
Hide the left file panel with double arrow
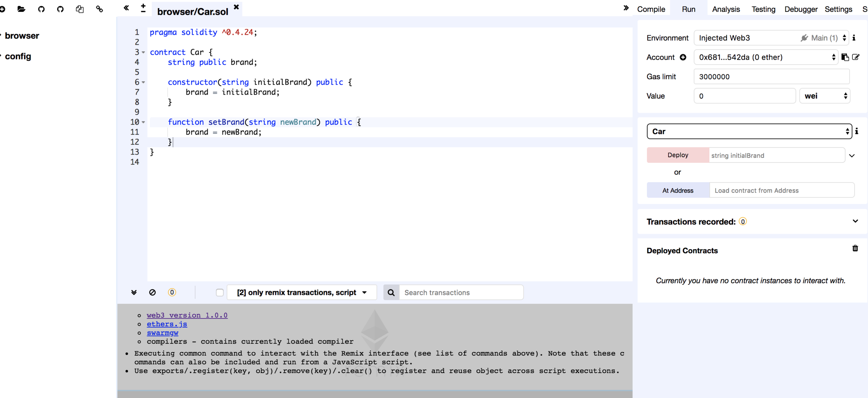126,8
